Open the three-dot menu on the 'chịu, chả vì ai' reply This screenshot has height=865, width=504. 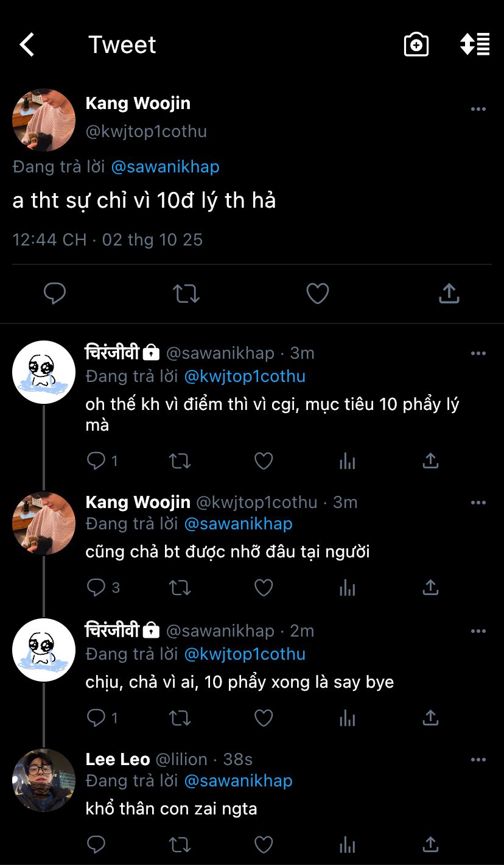pos(478,631)
